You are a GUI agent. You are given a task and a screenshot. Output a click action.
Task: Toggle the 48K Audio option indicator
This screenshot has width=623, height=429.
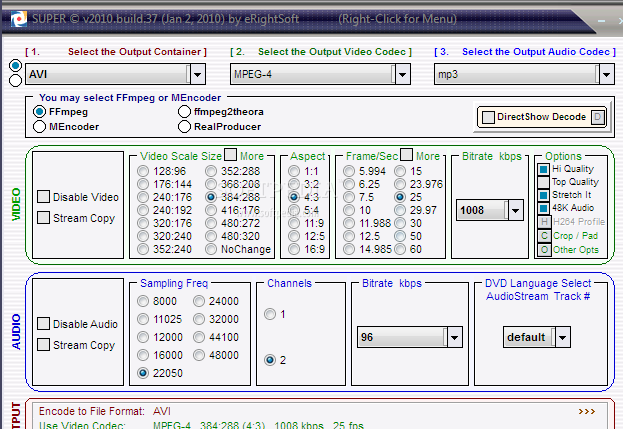544,208
